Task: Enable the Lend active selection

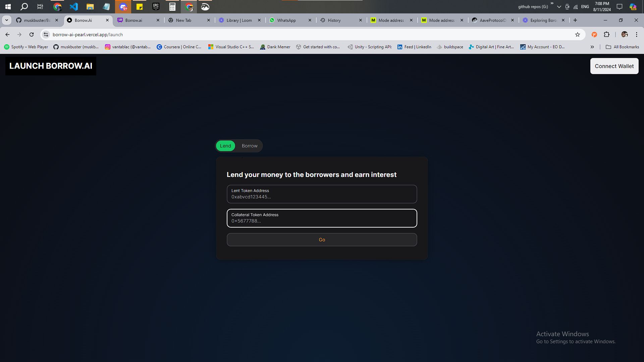Action: 226,145
